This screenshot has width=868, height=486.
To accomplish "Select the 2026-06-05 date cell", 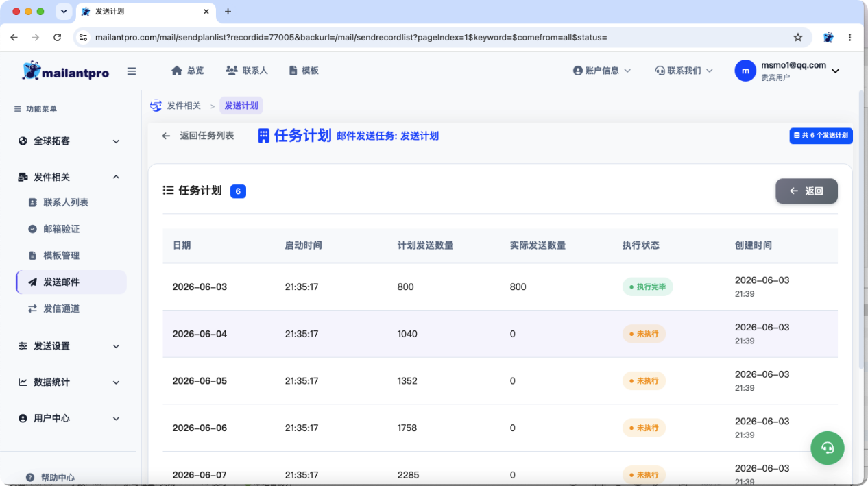I will tap(200, 381).
